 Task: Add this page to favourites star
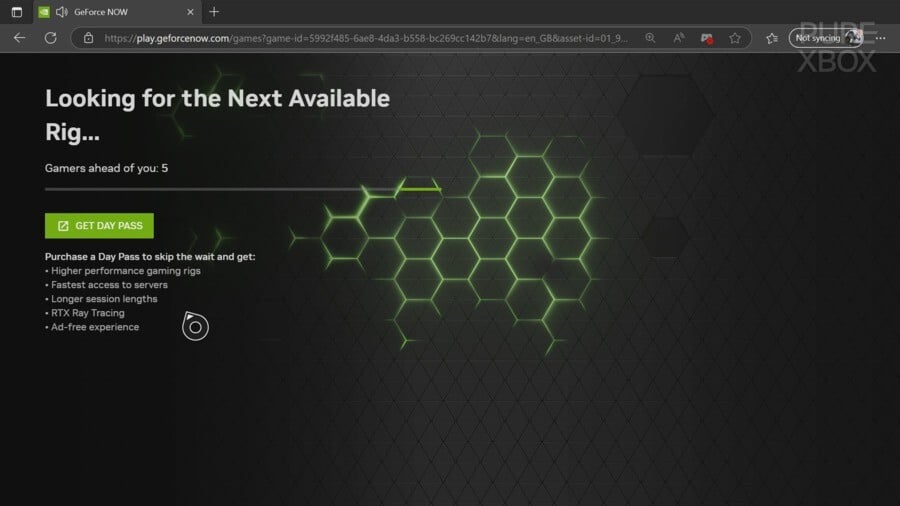click(x=735, y=38)
